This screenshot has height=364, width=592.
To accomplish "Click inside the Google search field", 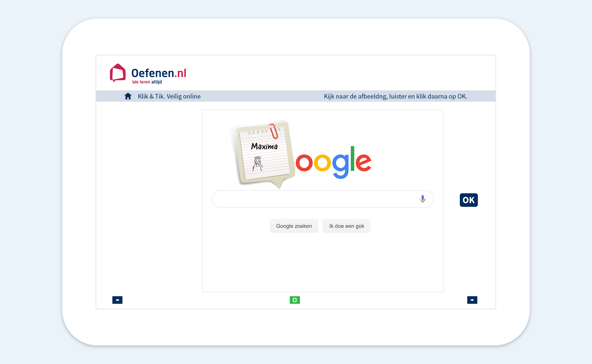I will coord(323,199).
